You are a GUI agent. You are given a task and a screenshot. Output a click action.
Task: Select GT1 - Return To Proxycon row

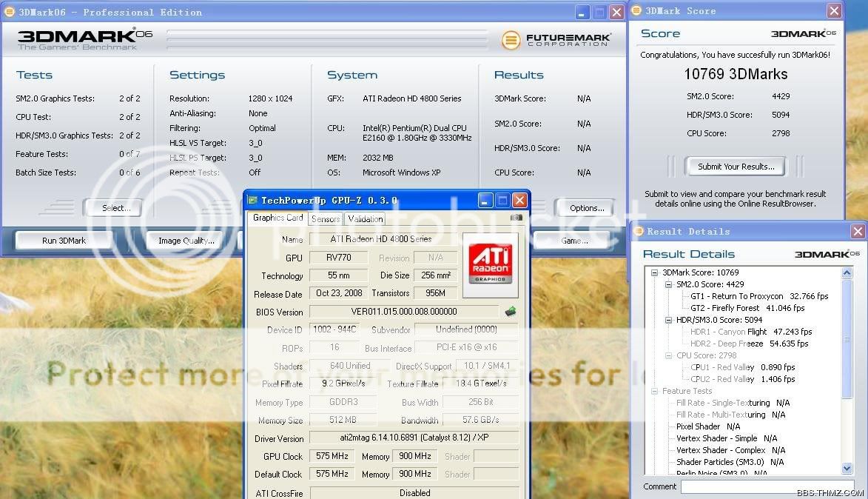[759, 296]
